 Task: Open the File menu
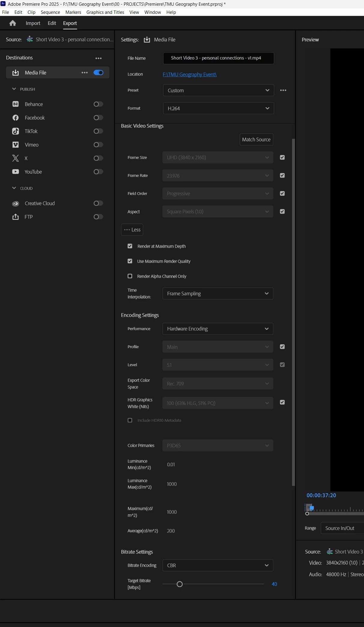pos(5,12)
